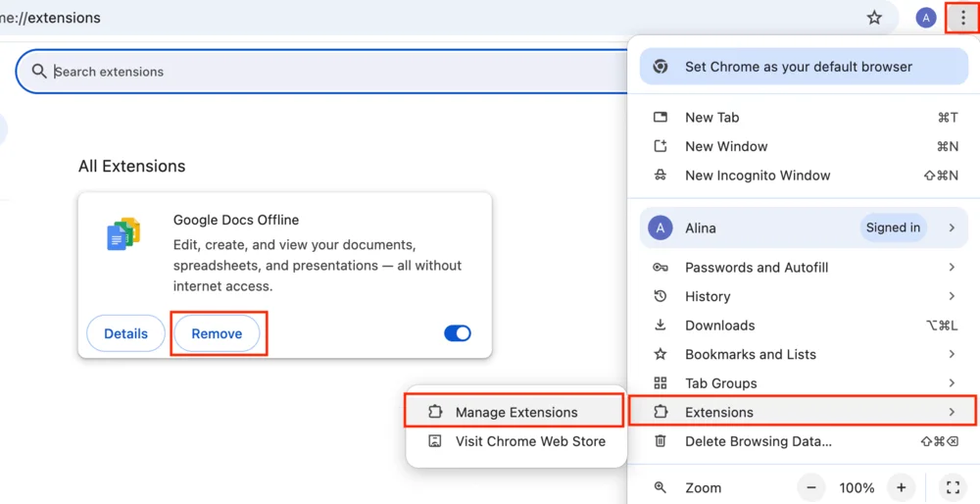The image size is (980, 504).
Task: Increase zoom with the plus button
Action: pyautogui.click(x=901, y=487)
